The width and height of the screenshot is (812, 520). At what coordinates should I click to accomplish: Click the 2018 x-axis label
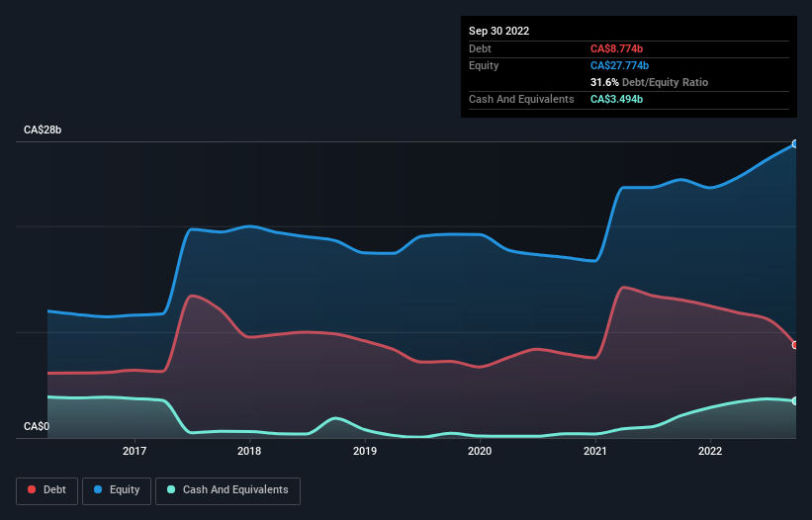coord(249,451)
